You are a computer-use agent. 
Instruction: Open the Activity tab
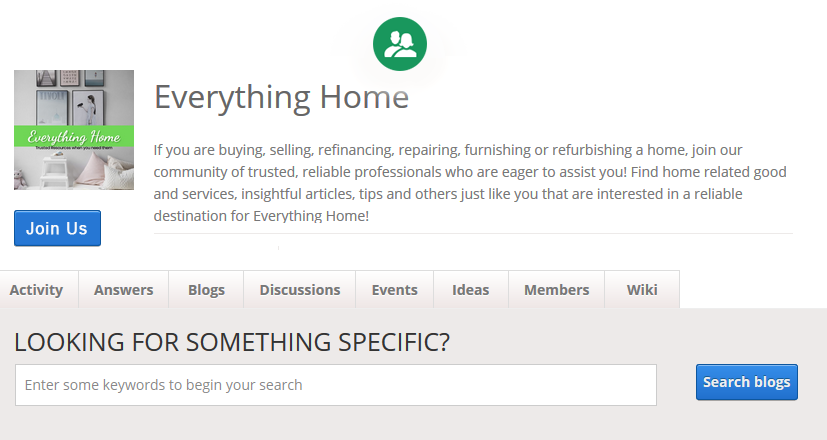[x=36, y=290]
